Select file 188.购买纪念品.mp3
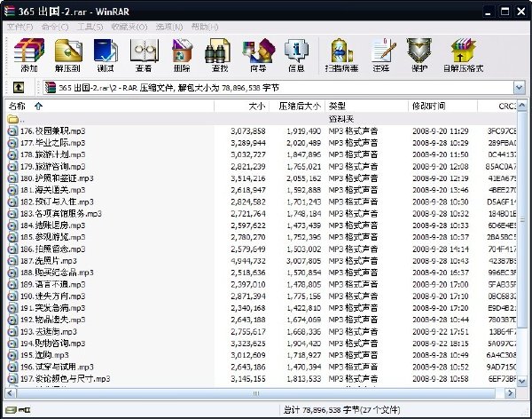Screen dimensions: 532x419 (x=57, y=273)
